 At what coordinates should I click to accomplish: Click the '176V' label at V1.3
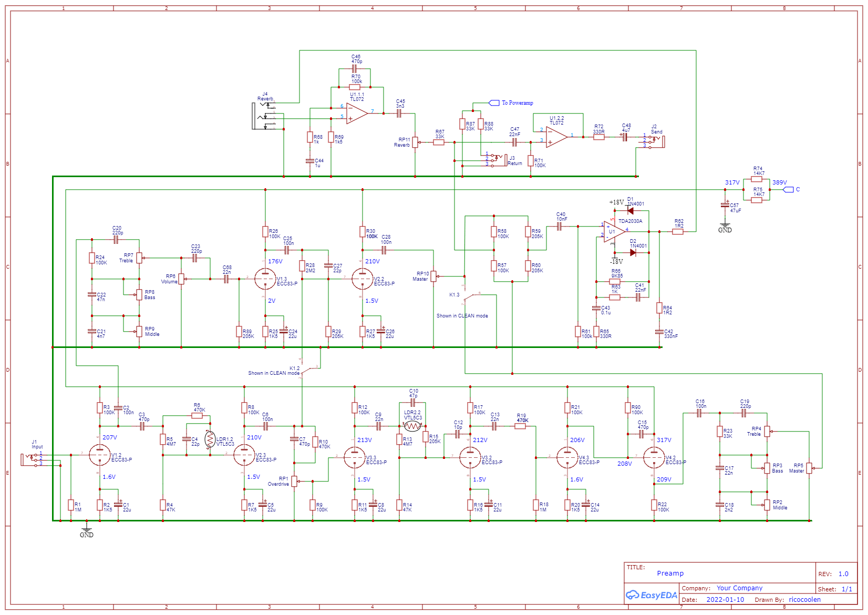pyautogui.click(x=275, y=261)
